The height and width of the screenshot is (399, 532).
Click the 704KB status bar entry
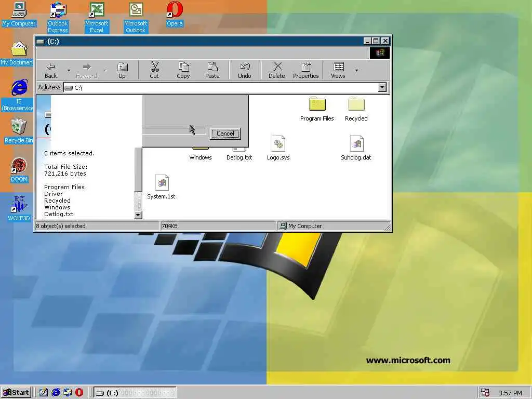(x=170, y=226)
